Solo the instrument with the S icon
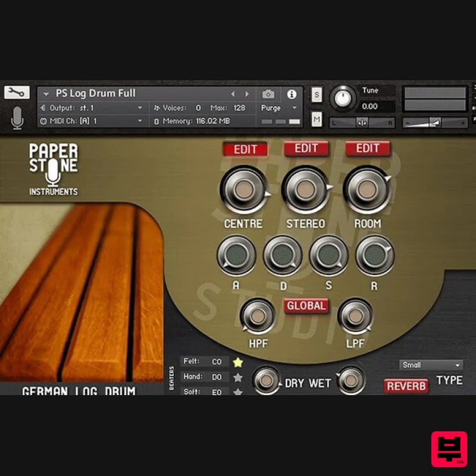 [x=317, y=94]
